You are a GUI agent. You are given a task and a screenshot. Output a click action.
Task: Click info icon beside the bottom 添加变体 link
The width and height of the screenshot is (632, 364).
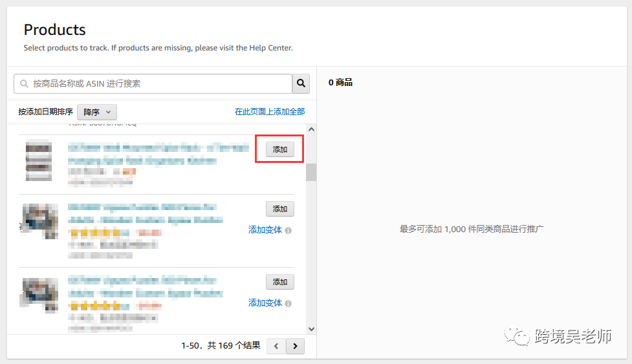289,303
